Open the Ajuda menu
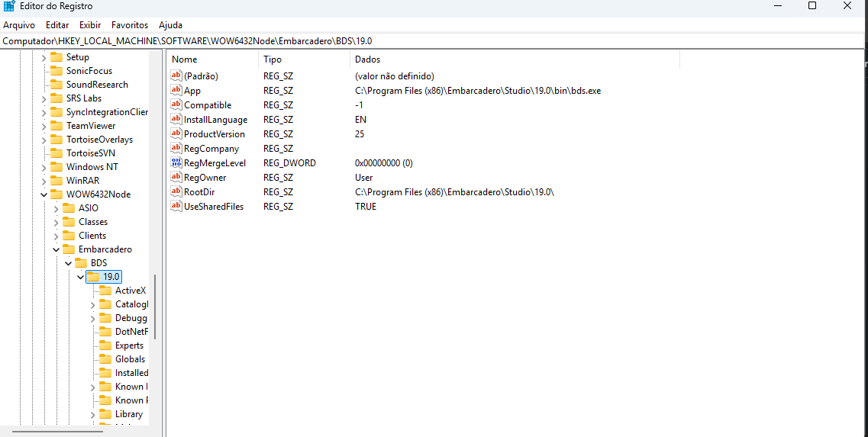Screen dimensions: 868x437 click(x=170, y=25)
